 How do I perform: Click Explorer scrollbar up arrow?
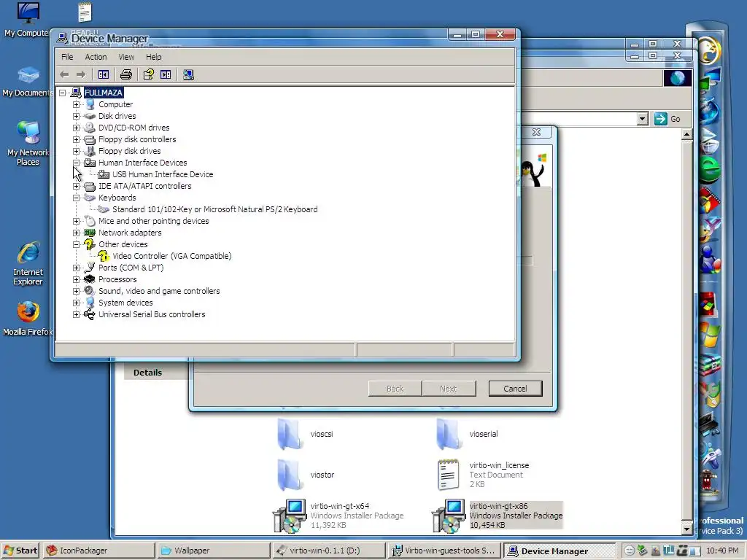pos(686,135)
